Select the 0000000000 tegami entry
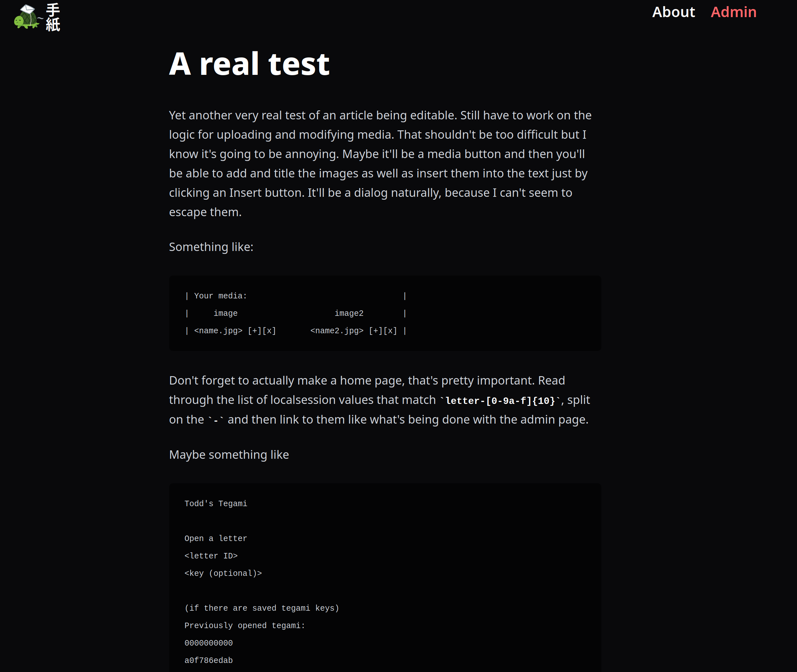Screen dimensions: 797x672 click(x=209, y=643)
